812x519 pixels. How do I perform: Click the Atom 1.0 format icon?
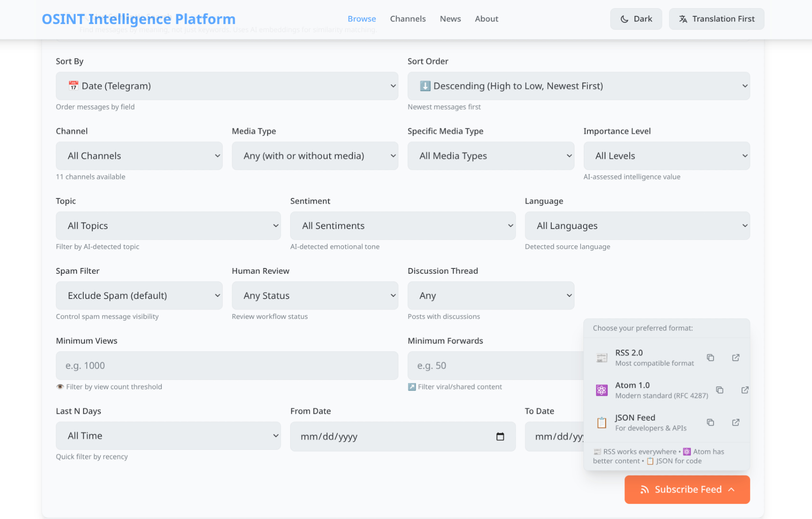click(x=601, y=390)
